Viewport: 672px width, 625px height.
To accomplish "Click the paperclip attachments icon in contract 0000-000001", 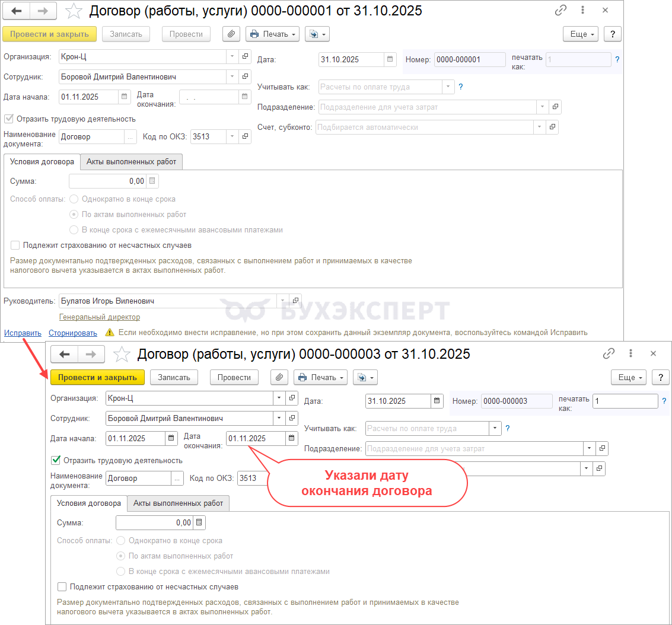I will 231,34.
